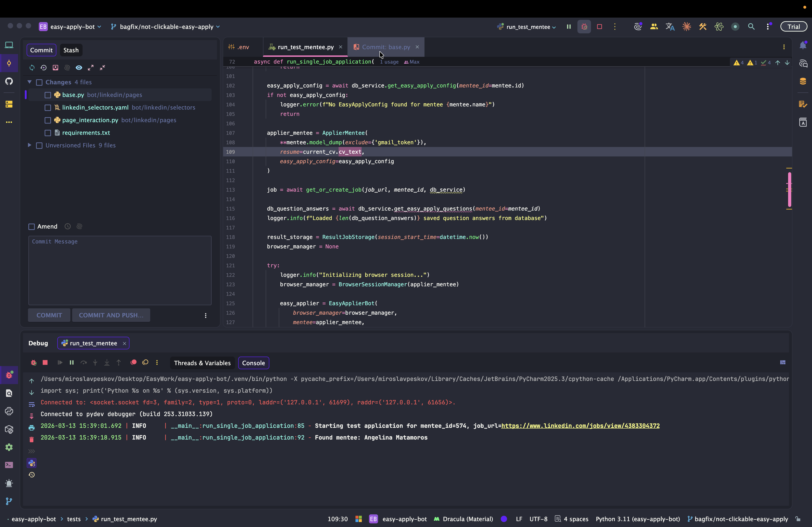Open the Terminal tool window icon

point(9,465)
